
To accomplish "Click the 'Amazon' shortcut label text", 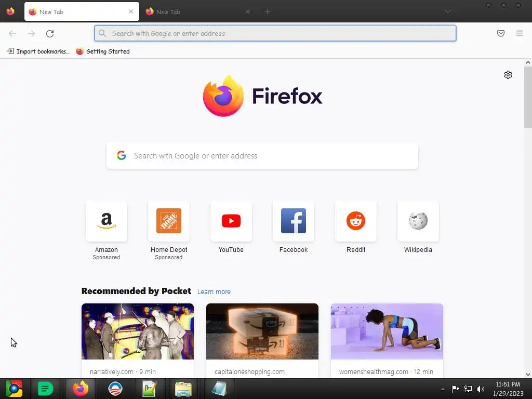I will coord(106,250).
